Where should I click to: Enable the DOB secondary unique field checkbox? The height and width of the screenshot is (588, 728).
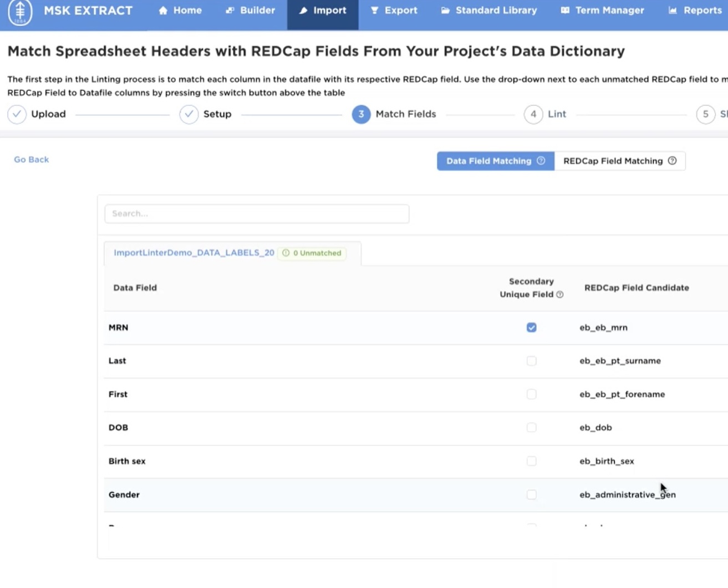pyautogui.click(x=531, y=427)
